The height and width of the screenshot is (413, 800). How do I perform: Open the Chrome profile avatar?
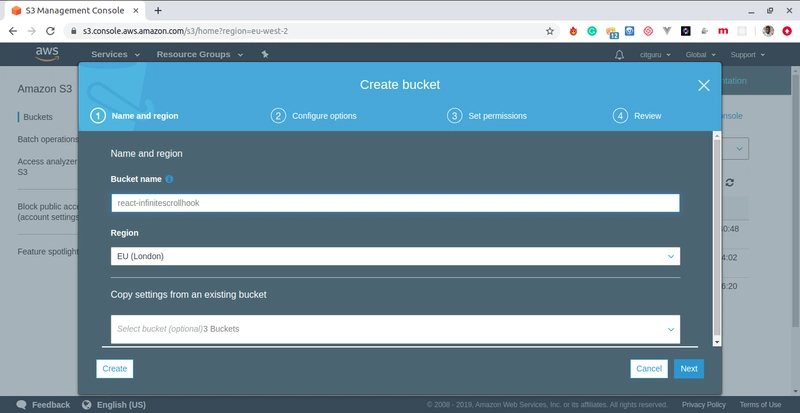click(x=768, y=31)
